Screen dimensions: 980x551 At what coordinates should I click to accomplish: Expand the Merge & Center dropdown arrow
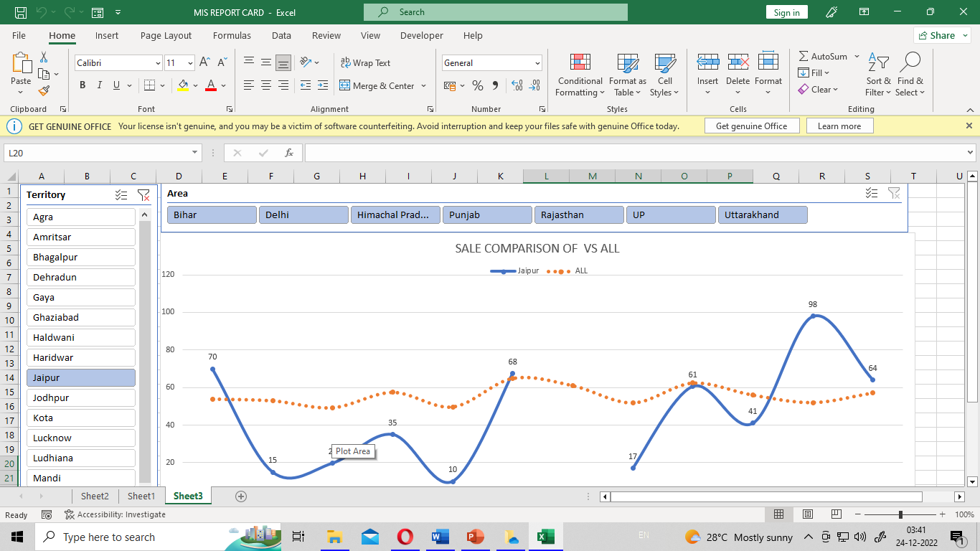[423, 85]
